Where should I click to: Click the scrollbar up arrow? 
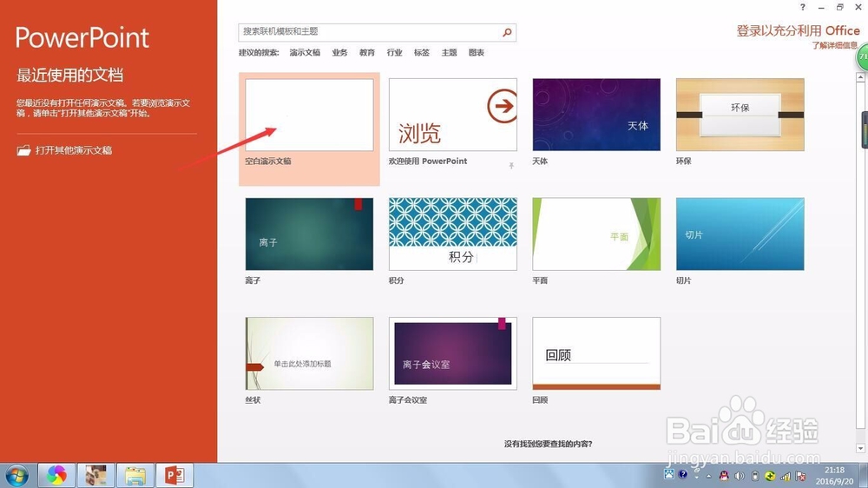click(860, 77)
